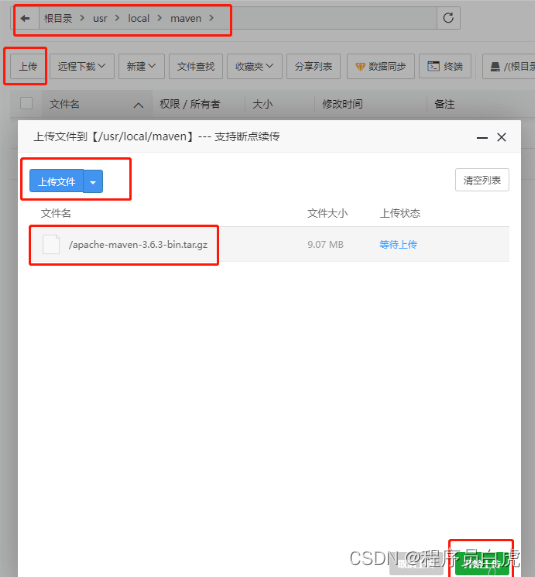Click the blue 上传文件 button
This screenshot has width=535, height=577.
[x=57, y=181]
